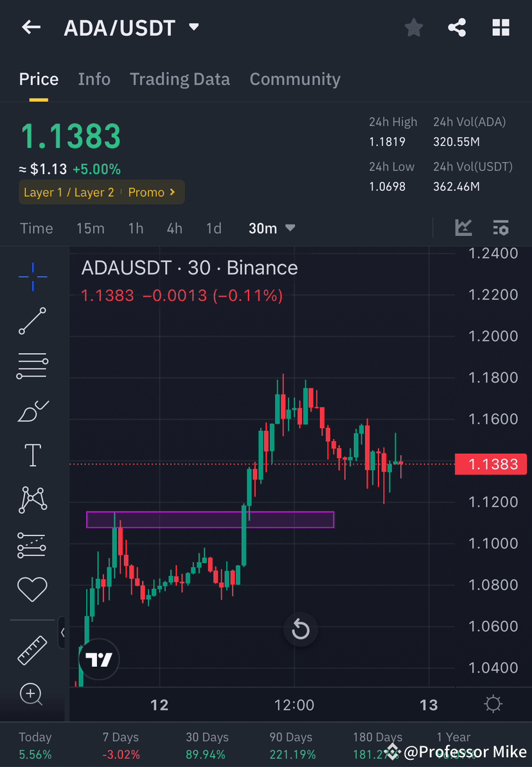
Task: Open the horizontal lines tool
Action: click(32, 365)
